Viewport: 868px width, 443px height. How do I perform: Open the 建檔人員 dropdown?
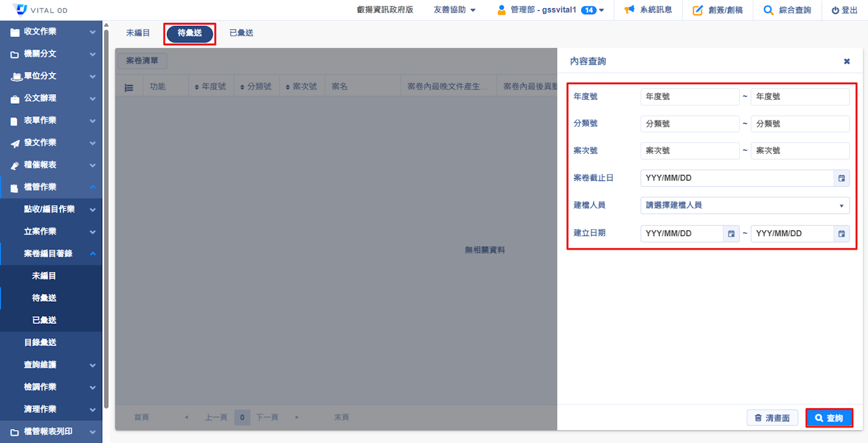[x=745, y=205]
